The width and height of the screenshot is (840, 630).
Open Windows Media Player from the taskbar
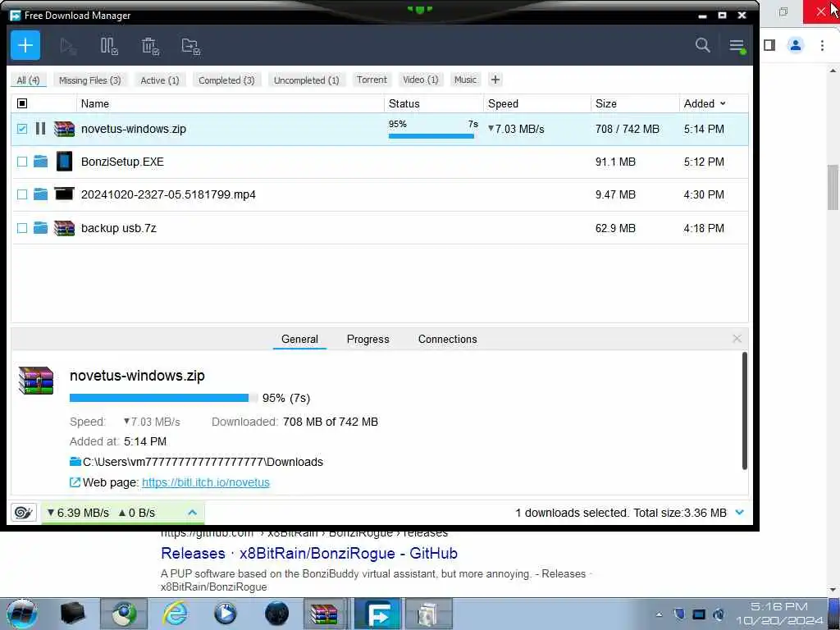(x=225, y=614)
